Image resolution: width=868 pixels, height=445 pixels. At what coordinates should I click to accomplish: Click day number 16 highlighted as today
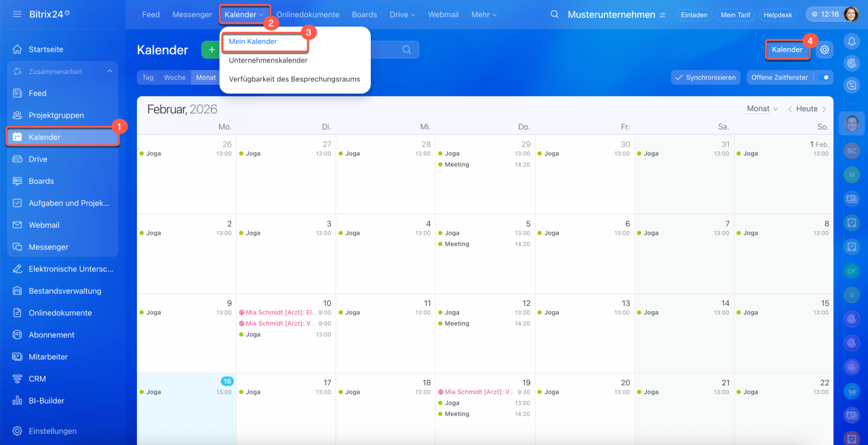(227, 381)
